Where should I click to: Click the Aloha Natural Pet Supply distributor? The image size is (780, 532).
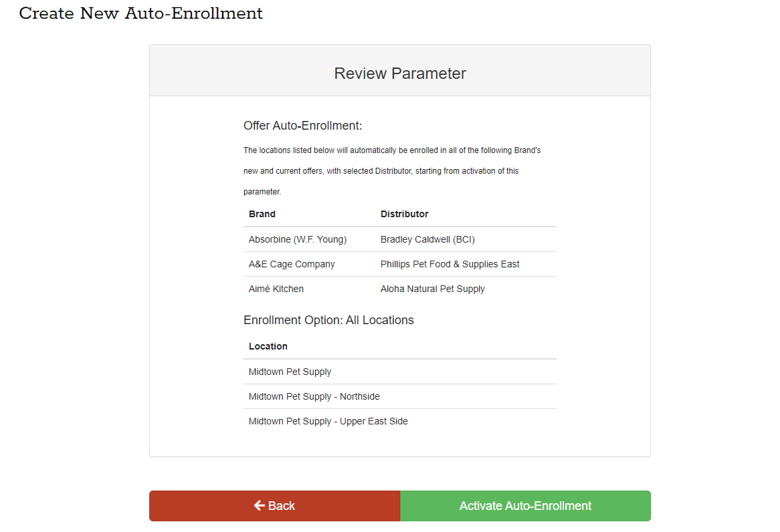click(432, 289)
